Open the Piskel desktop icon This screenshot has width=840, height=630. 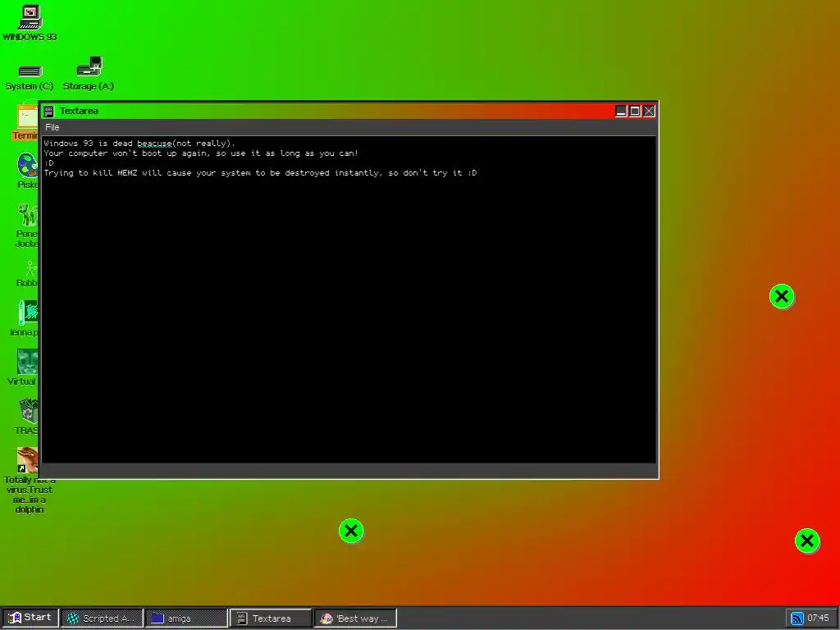[27, 171]
